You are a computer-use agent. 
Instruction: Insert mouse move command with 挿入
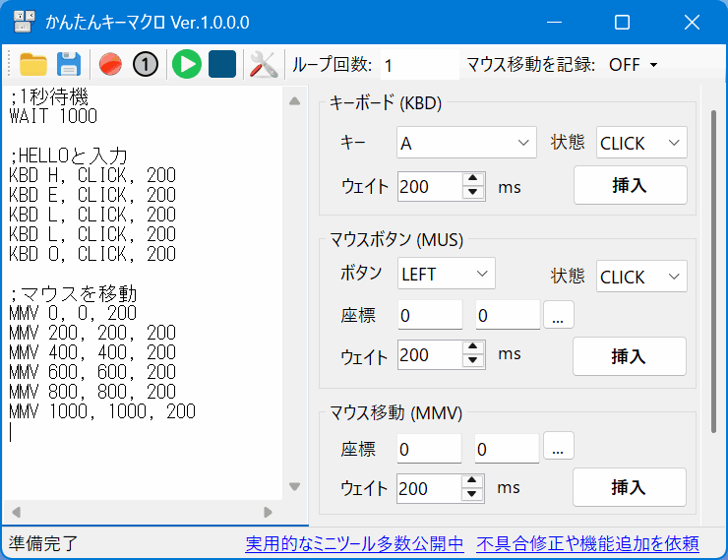pyautogui.click(x=629, y=487)
